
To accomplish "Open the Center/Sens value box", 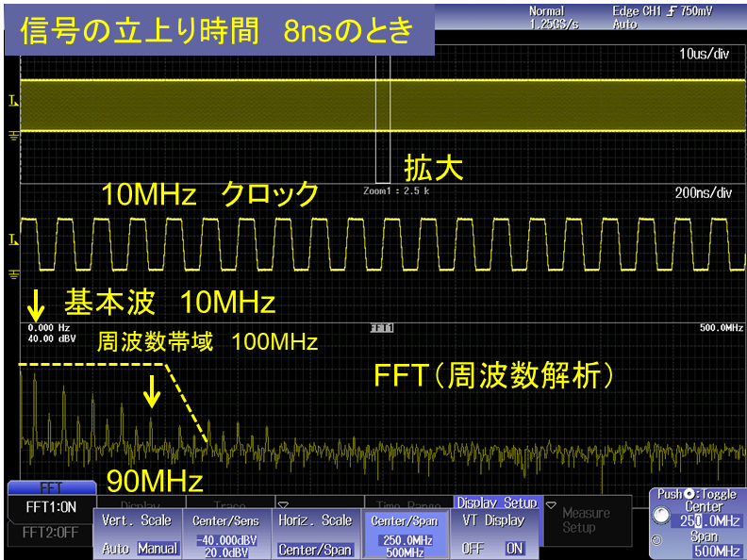I will [226, 545].
